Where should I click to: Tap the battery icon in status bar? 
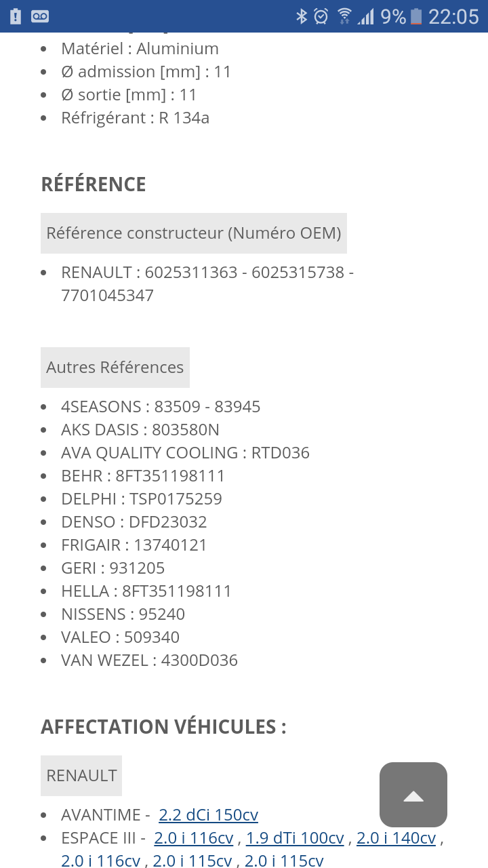point(416,16)
